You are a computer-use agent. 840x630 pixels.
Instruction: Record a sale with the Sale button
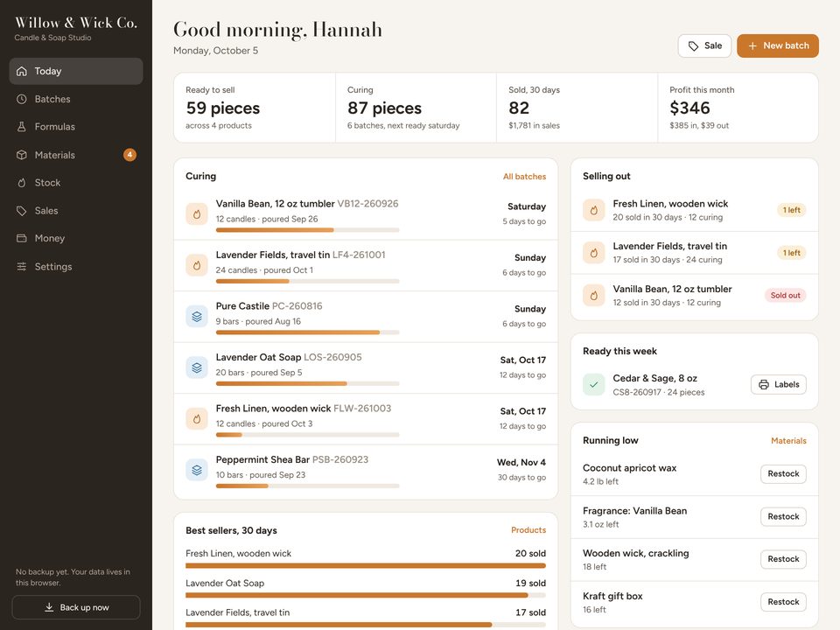coord(704,46)
